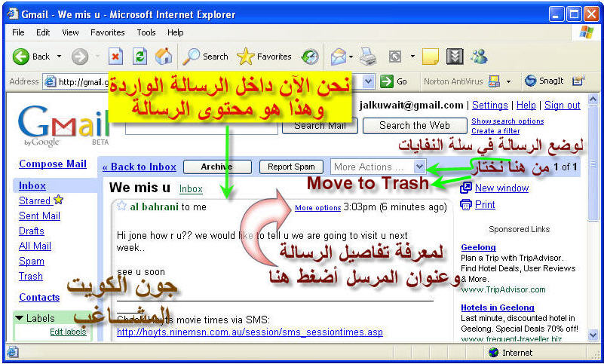Open the hoyts.ninemsn.com.au session times link
This screenshot has height=364, width=604.
(x=250, y=332)
